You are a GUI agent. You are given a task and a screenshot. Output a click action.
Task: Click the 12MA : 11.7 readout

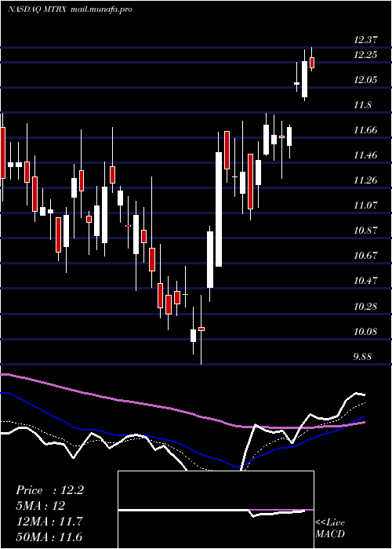49,522
